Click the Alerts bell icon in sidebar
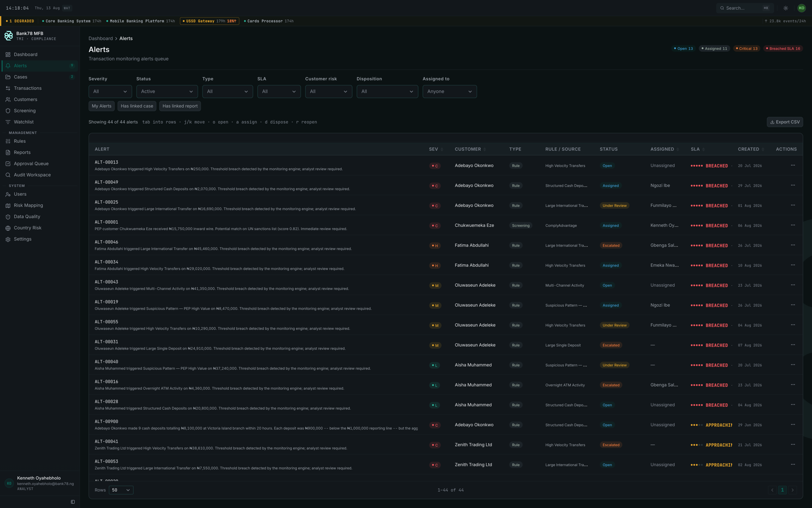 [x=8, y=66]
